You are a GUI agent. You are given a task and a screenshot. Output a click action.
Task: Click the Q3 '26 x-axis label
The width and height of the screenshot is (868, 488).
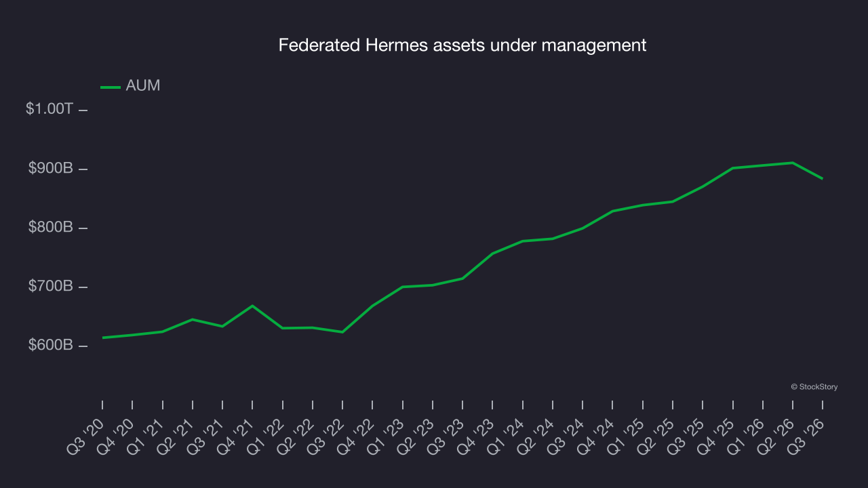pos(806,436)
